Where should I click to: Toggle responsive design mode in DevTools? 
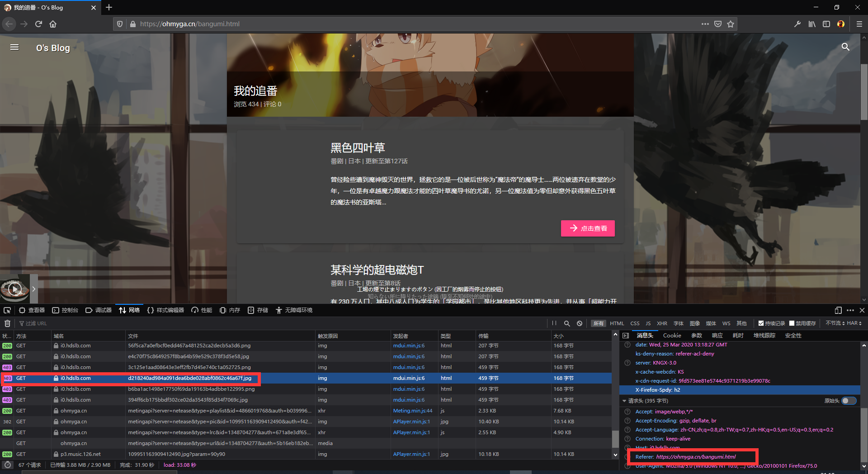(838, 310)
